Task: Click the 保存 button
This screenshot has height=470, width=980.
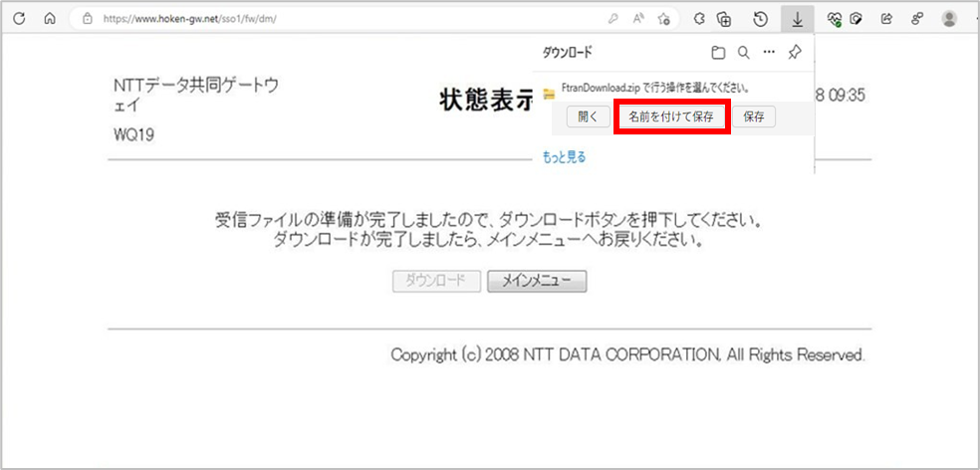Action: pos(753,117)
